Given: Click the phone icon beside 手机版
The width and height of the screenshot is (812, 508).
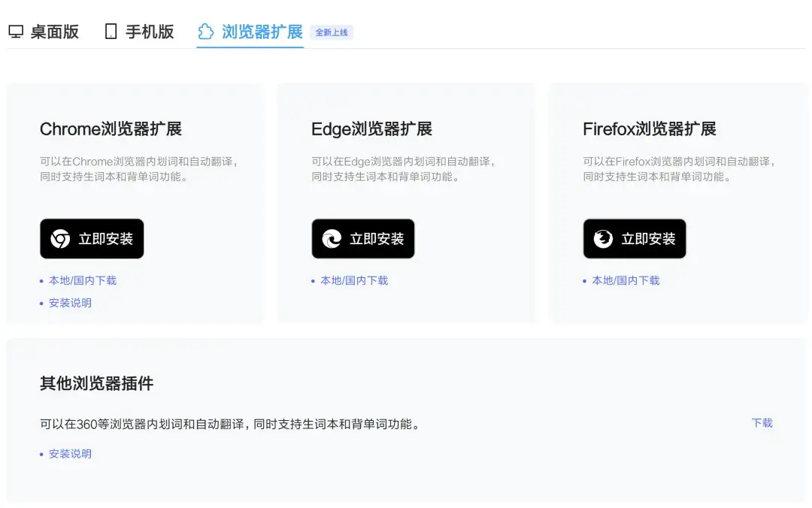Looking at the screenshot, I should pyautogui.click(x=111, y=32).
